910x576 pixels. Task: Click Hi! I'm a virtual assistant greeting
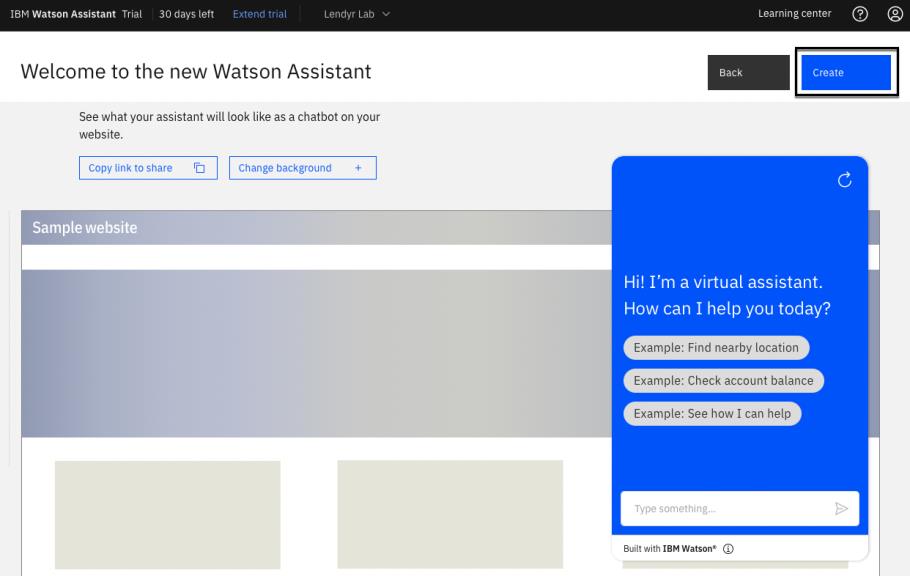coord(727,295)
